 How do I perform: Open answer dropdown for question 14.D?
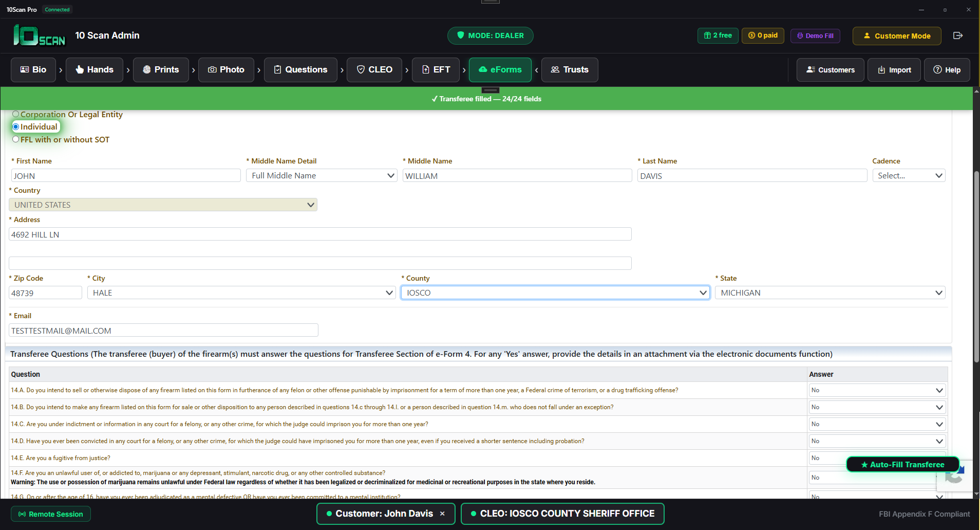point(877,441)
